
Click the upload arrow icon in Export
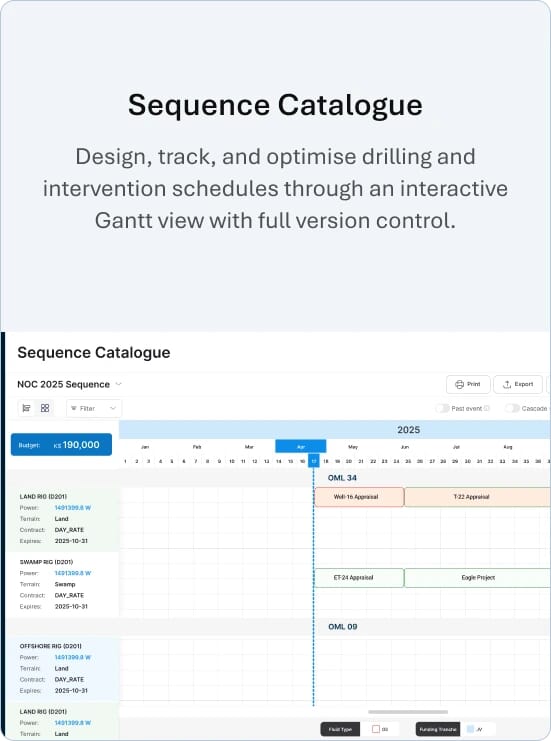point(507,384)
